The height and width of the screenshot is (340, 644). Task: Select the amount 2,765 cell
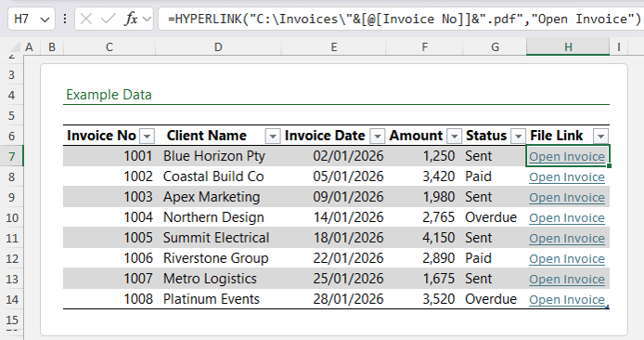pos(425,217)
